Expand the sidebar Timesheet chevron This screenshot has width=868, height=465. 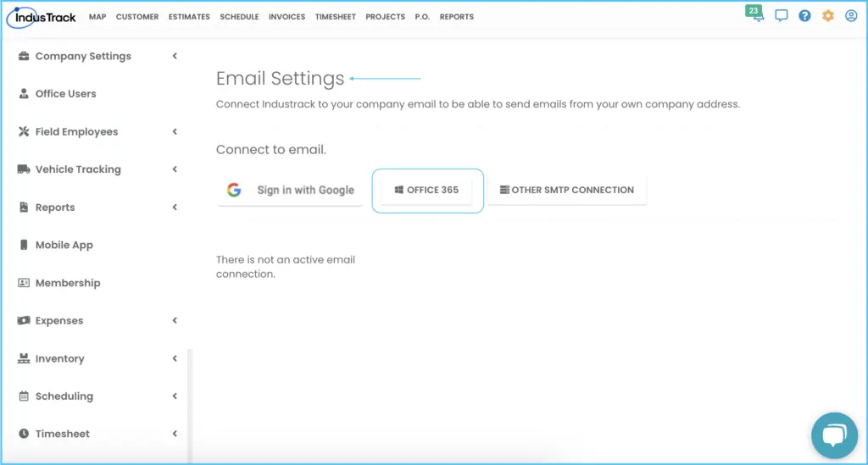(x=175, y=434)
